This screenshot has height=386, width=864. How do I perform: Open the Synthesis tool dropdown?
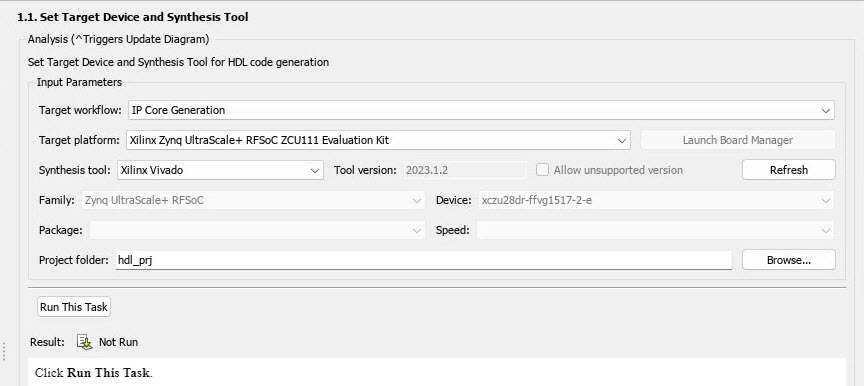click(x=220, y=170)
